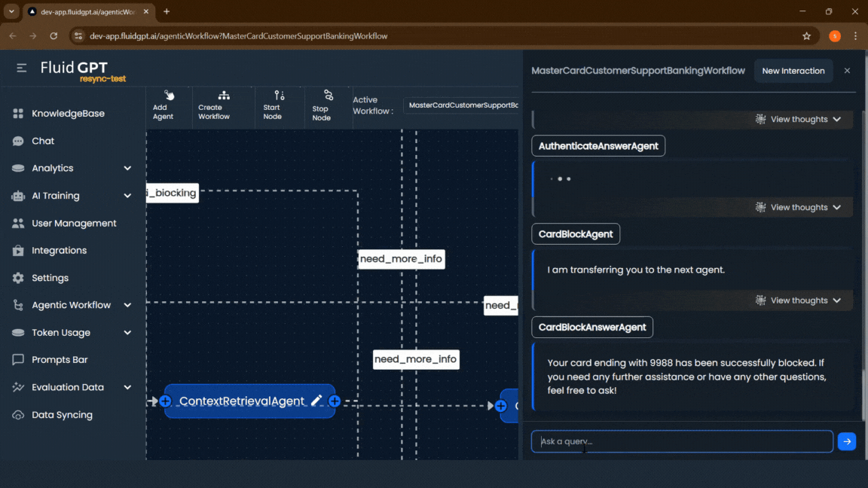Open Data Syncing page
This screenshot has width=868, height=488.
click(62, 415)
